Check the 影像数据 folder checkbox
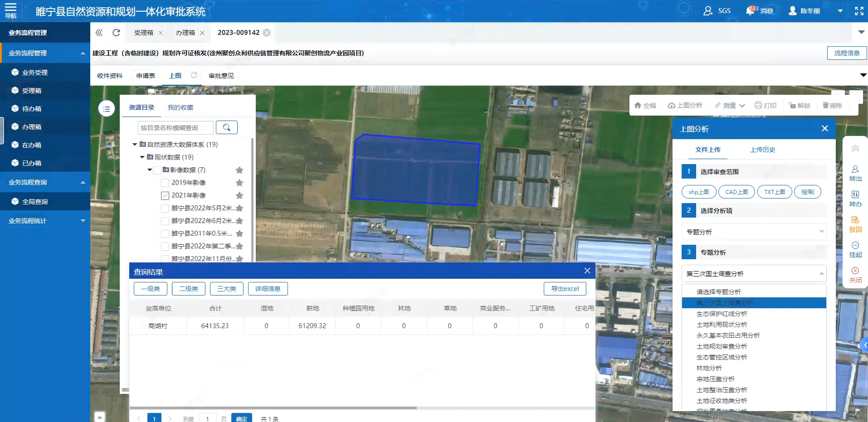The height and width of the screenshot is (422, 868). 157,170
